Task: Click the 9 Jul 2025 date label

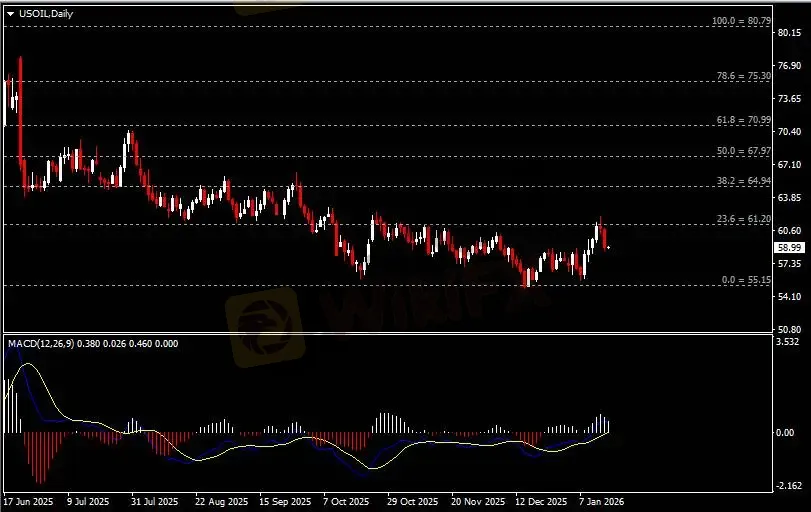Action: 88,502
